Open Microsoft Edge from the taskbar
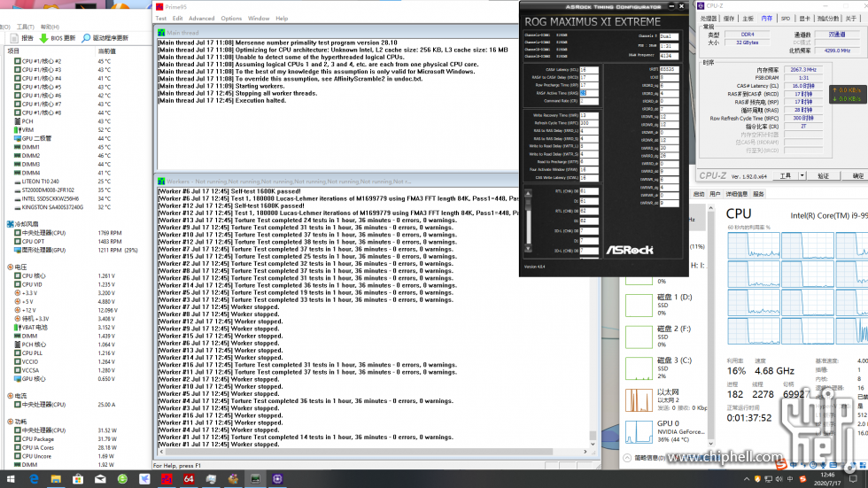 click(34, 479)
